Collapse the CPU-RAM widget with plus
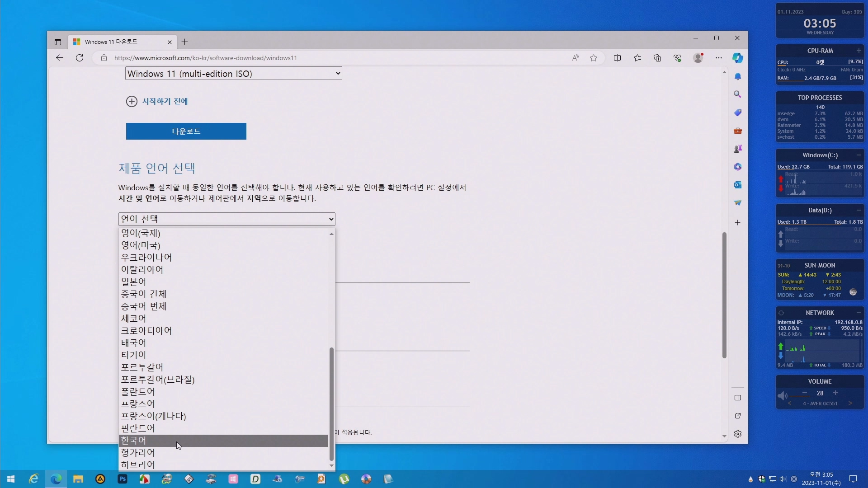Viewport: 868px width, 488px height. (859, 51)
